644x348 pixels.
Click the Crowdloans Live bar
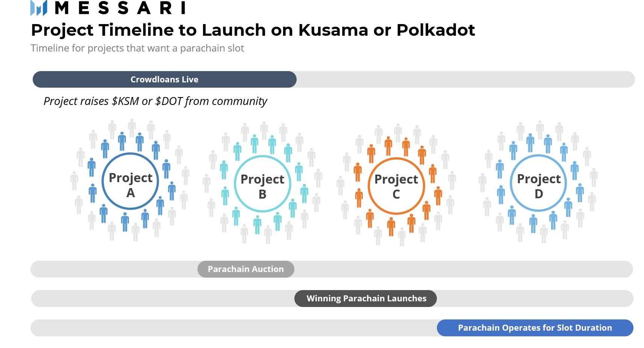(164, 79)
